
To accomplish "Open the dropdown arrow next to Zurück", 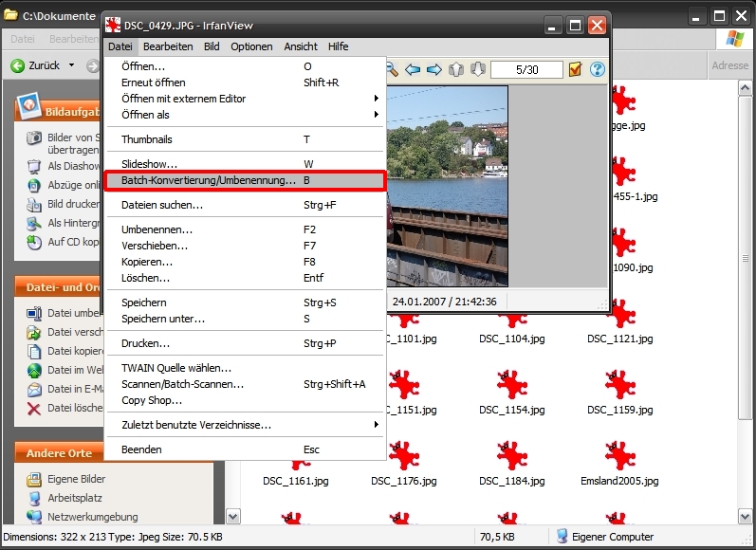I will pos(71,65).
